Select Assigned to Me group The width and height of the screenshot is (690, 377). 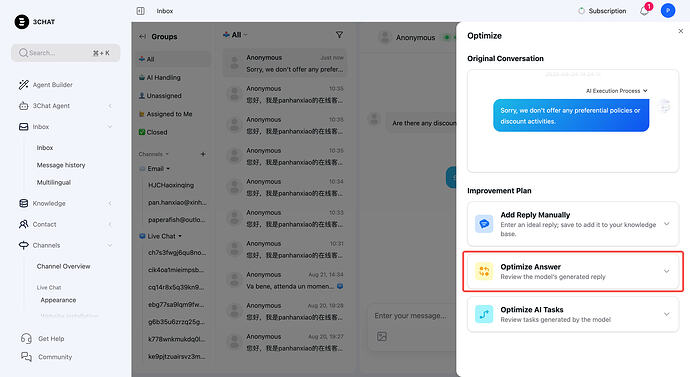coord(173,114)
